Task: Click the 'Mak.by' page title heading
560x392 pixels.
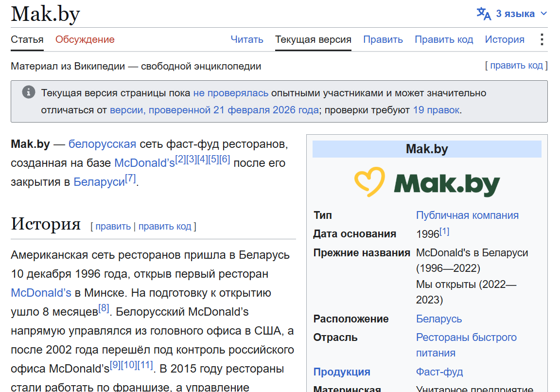Action: 45,14
